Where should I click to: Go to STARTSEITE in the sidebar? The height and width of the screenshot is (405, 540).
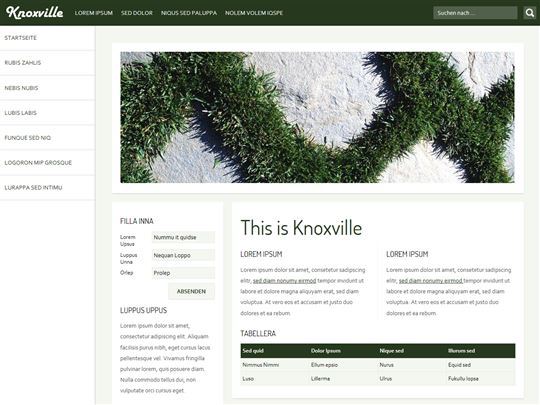pos(48,38)
